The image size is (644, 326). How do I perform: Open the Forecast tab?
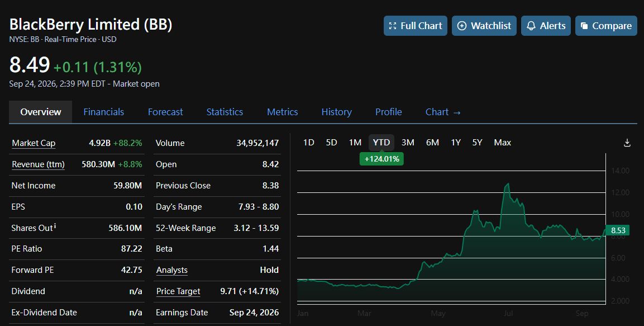(165, 112)
